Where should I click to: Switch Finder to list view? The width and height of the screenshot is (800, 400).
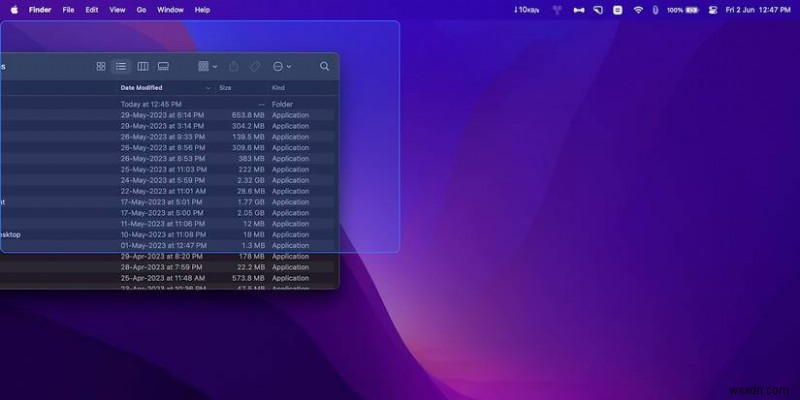[121, 66]
